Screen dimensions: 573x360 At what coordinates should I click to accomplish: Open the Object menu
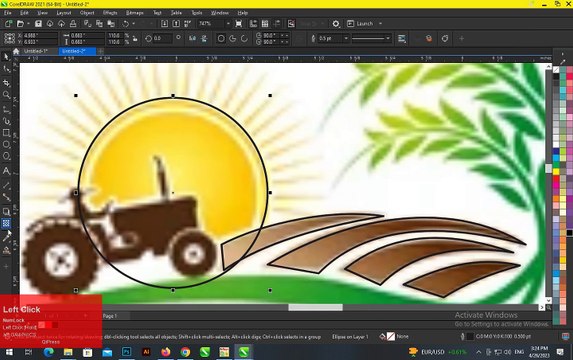(x=87, y=13)
